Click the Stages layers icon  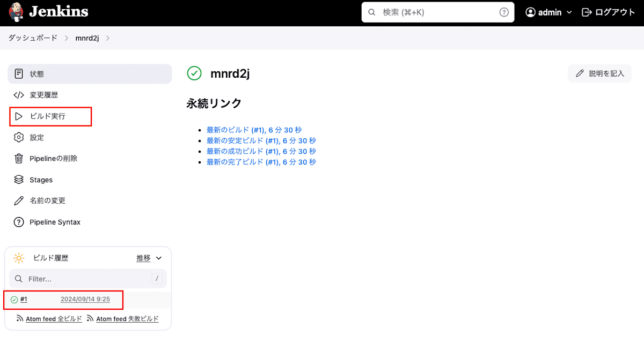pos(19,180)
